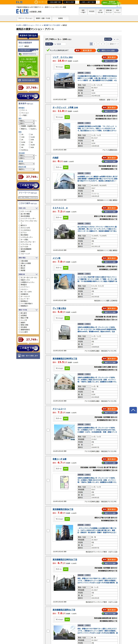
Task: Click the top 無料 資料請求 bulk request button
Action: 85,50
